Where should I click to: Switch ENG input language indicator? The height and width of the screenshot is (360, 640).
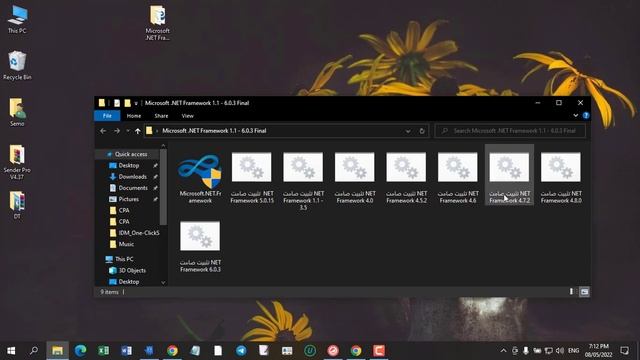[x=573, y=351]
